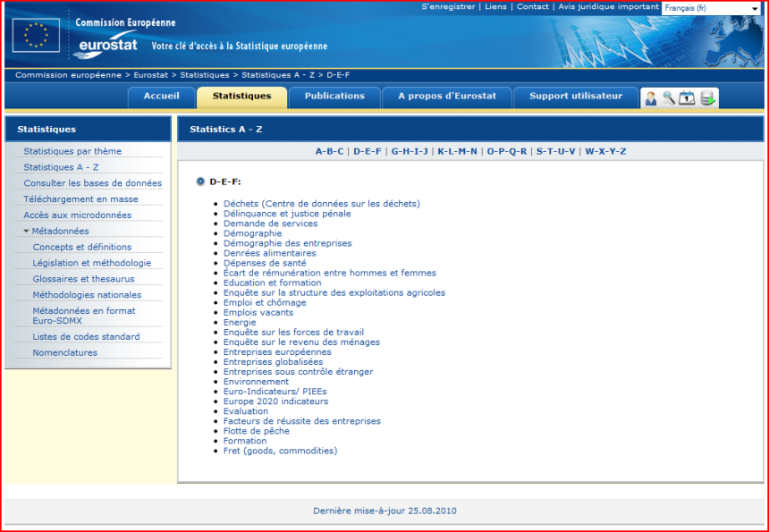Select Enquête sur les forces de travail
Viewport: 769px width, 532px height.
294,333
